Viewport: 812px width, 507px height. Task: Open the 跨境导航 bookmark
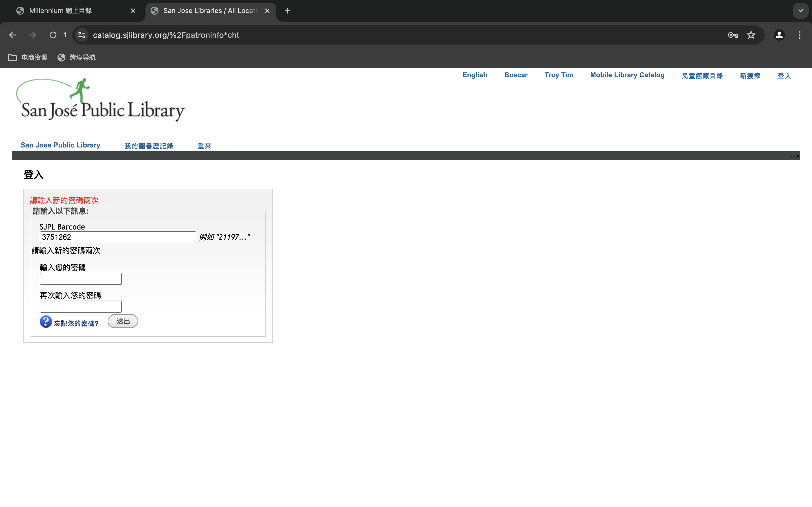[x=76, y=57]
